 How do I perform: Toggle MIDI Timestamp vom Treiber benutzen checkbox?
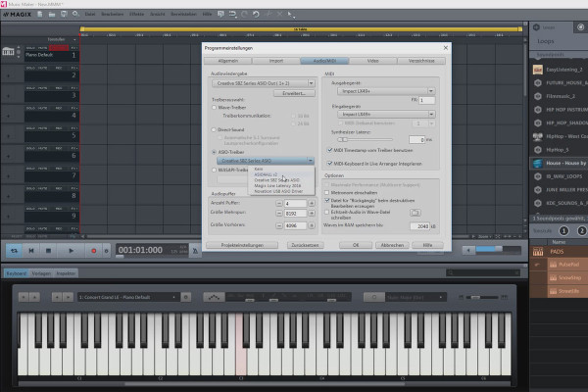[x=329, y=150]
